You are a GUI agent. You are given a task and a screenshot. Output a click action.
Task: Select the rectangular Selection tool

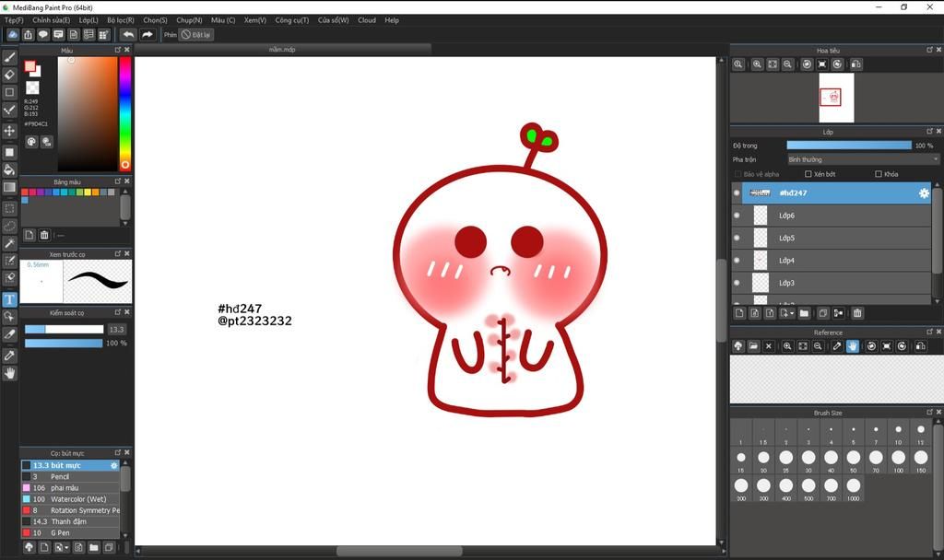[9, 209]
